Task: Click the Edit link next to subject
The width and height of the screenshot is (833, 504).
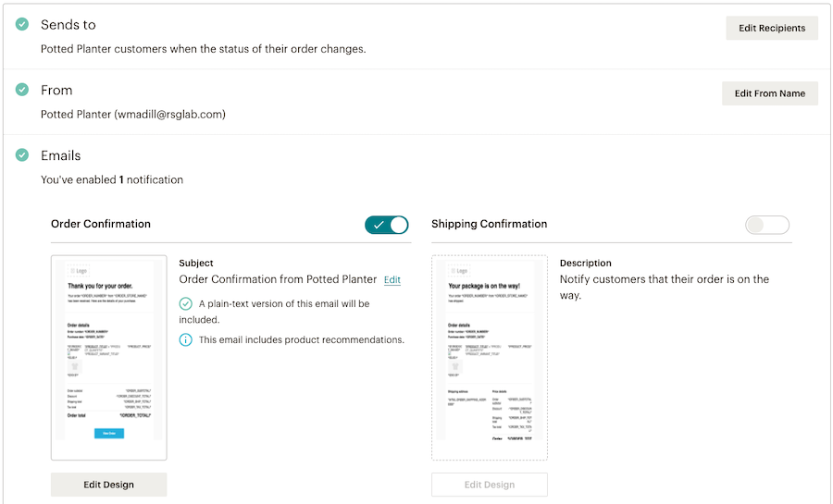Action: coord(392,279)
